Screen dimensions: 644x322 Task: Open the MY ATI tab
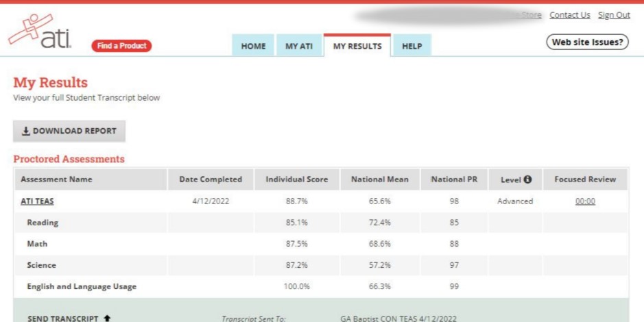(x=298, y=46)
